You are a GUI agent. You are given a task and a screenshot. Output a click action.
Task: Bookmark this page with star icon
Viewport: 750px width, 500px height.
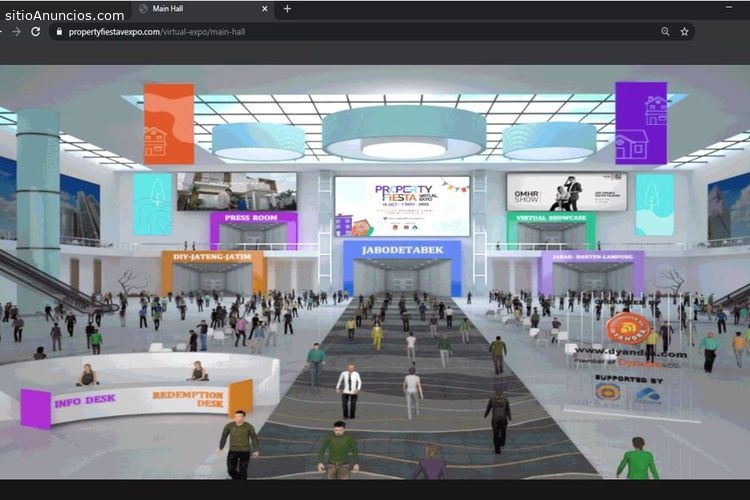point(685,32)
